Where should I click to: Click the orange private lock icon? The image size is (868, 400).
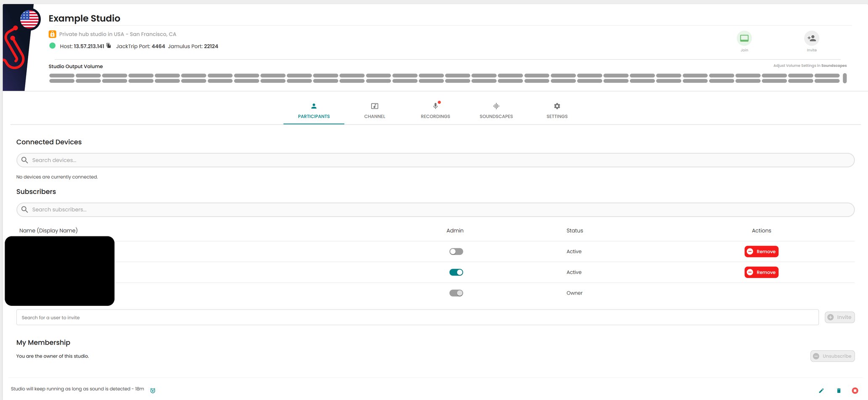tap(53, 34)
